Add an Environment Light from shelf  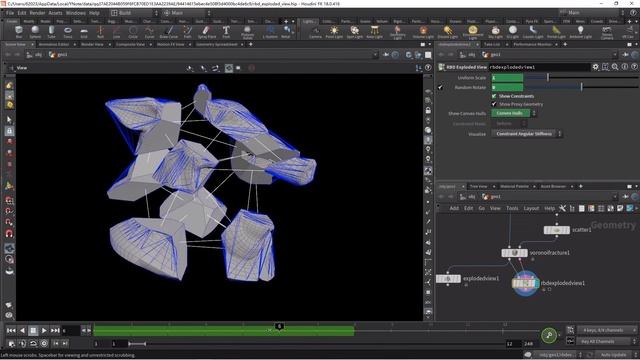point(473,31)
